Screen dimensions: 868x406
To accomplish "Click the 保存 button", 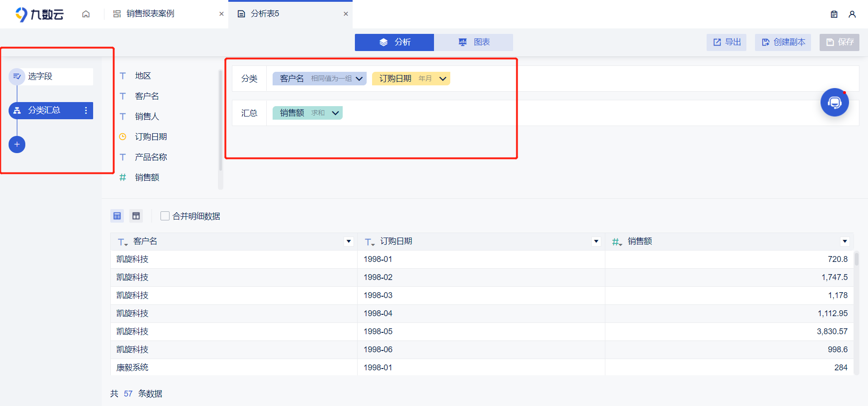I will pos(840,42).
